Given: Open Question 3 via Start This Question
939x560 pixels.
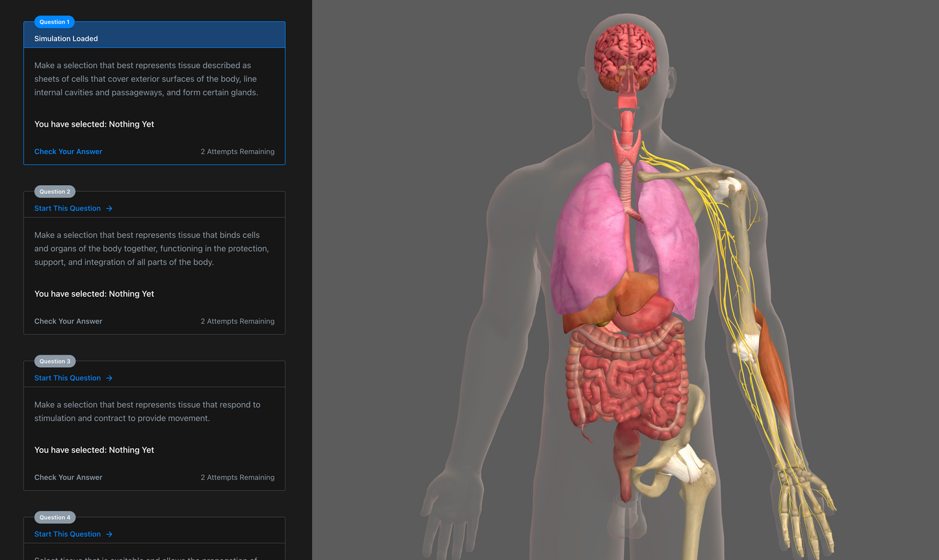Looking at the screenshot, I should pyautogui.click(x=68, y=377).
